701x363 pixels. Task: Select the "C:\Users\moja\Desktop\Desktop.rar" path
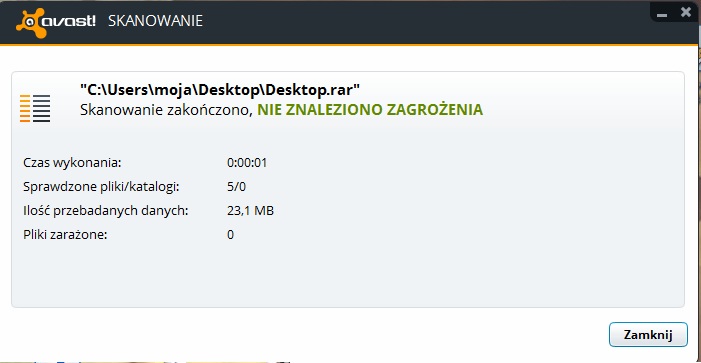pyautogui.click(x=220, y=89)
